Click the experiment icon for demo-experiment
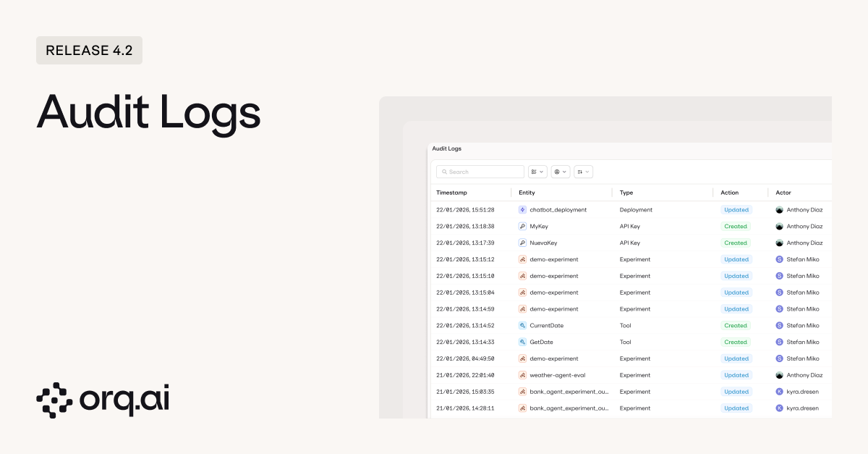 522,259
